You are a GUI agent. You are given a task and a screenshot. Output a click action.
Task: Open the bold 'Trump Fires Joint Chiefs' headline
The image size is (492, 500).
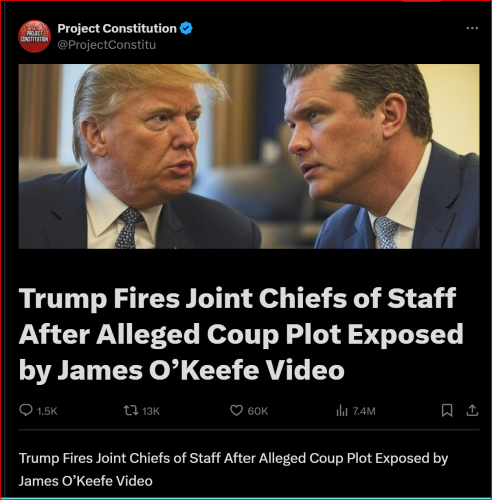click(241, 333)
